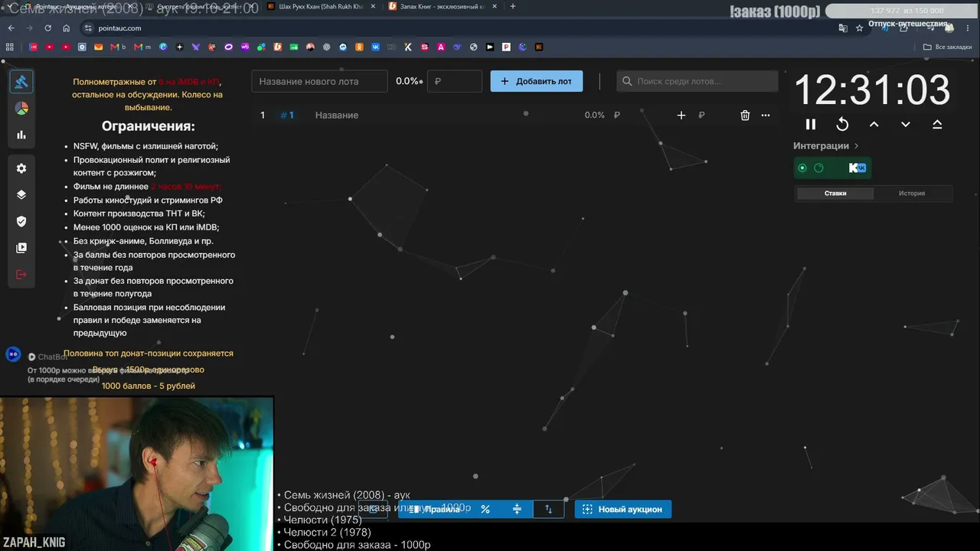The image size is (980, 551).
Task: Close the Шах Рукх Кхан tab
Action: [371, 6]
